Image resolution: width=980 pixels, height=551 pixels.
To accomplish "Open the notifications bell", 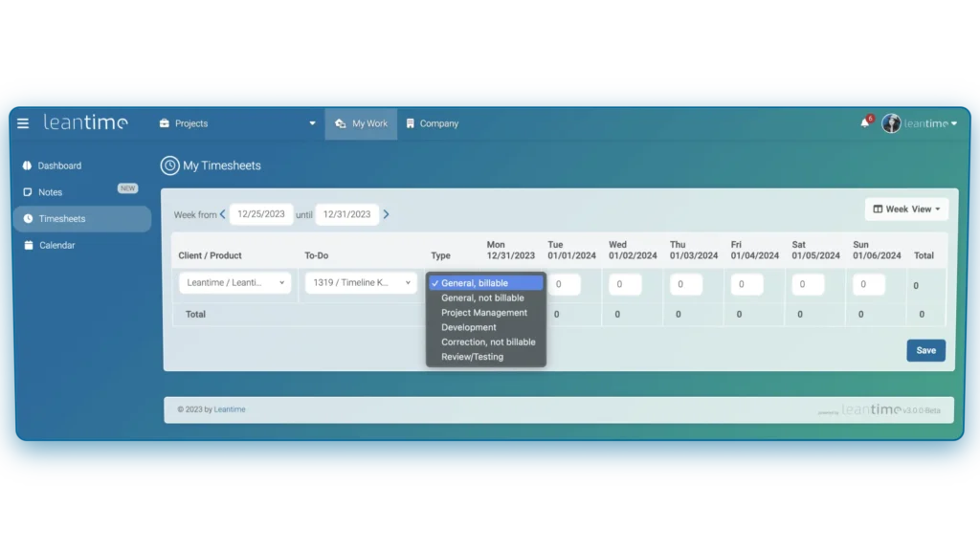I will click(x=864, y=123).
